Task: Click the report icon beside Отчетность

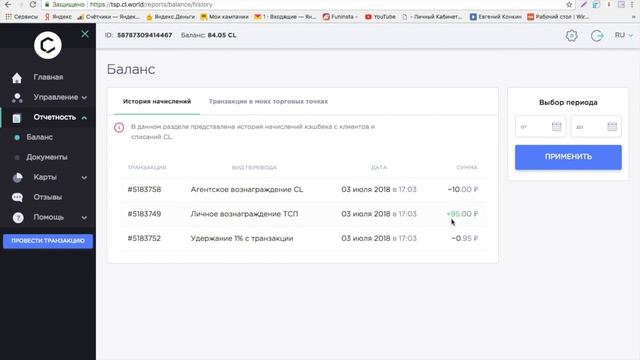Action: [17, 118]
